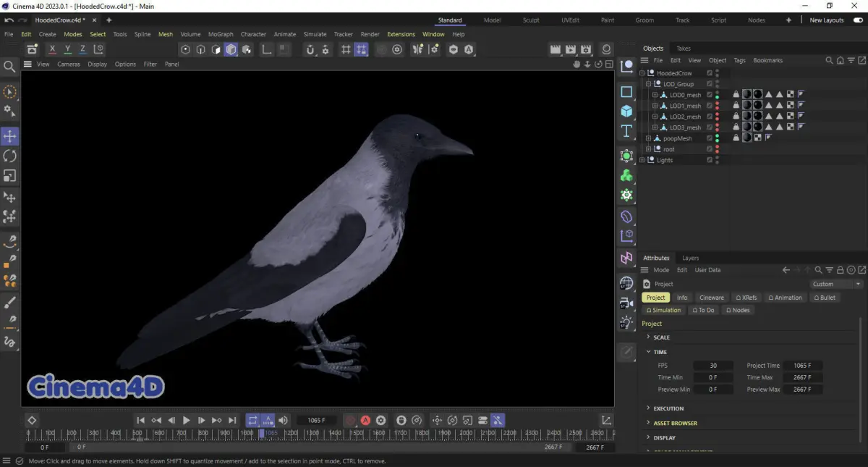Screen dimensions: 868x467
Task: Click the FPS input field
Action: (x=712, y=366)
